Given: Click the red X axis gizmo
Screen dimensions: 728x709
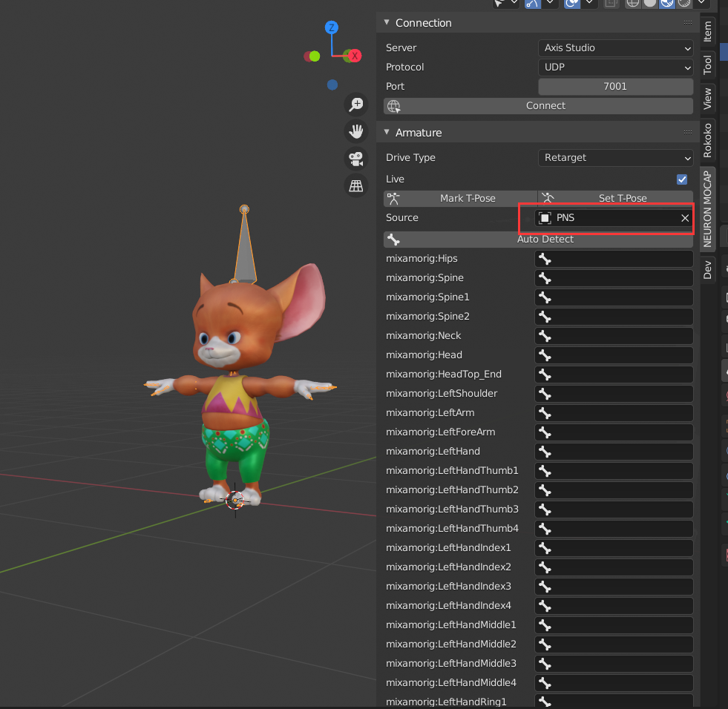Looking at the screenshot, I should pos(355,56).
